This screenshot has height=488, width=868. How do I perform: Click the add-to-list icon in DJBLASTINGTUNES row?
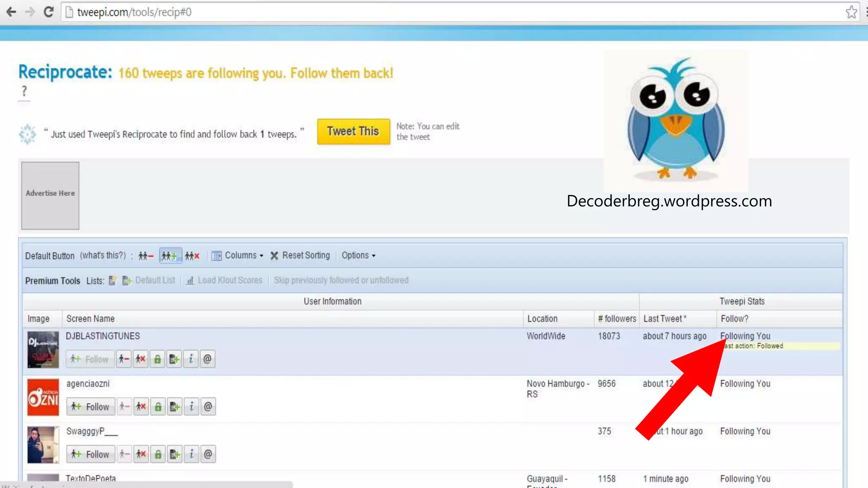coord(174,359)
